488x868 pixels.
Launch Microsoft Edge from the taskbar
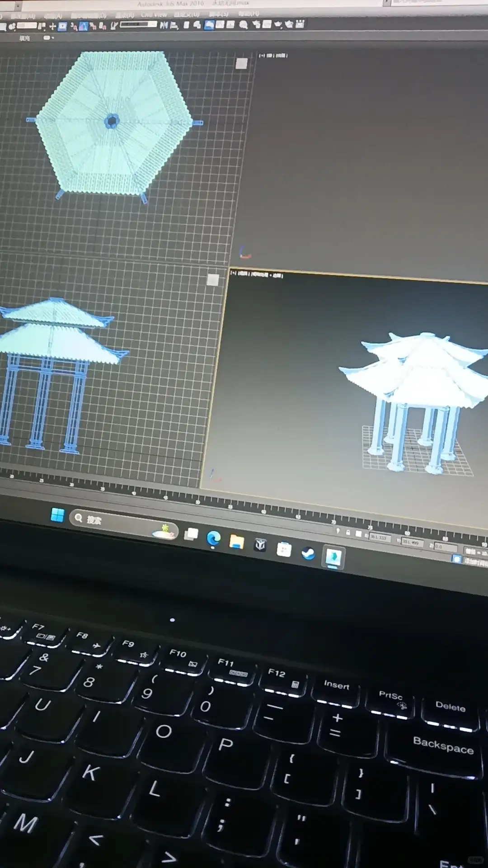[213, 538]
